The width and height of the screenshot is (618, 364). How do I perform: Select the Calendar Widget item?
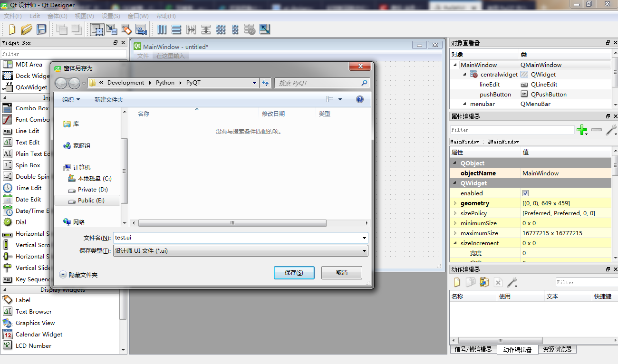click(39, 335)
